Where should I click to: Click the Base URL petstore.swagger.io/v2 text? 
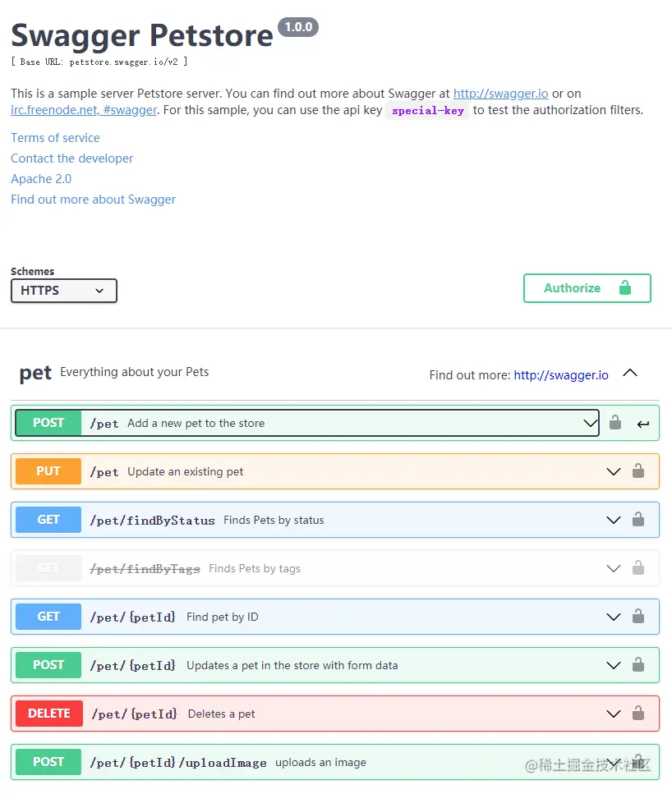(x=99, y=62)
